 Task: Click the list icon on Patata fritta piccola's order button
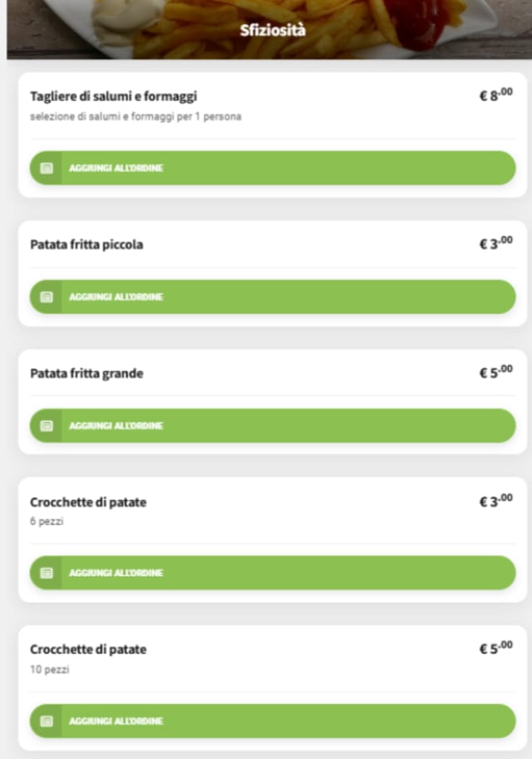click(x=47, y=297)
